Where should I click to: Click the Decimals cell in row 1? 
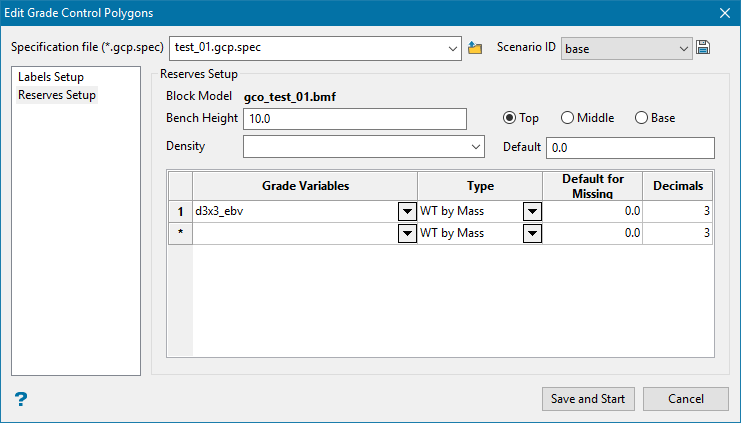tap(678, 211)
